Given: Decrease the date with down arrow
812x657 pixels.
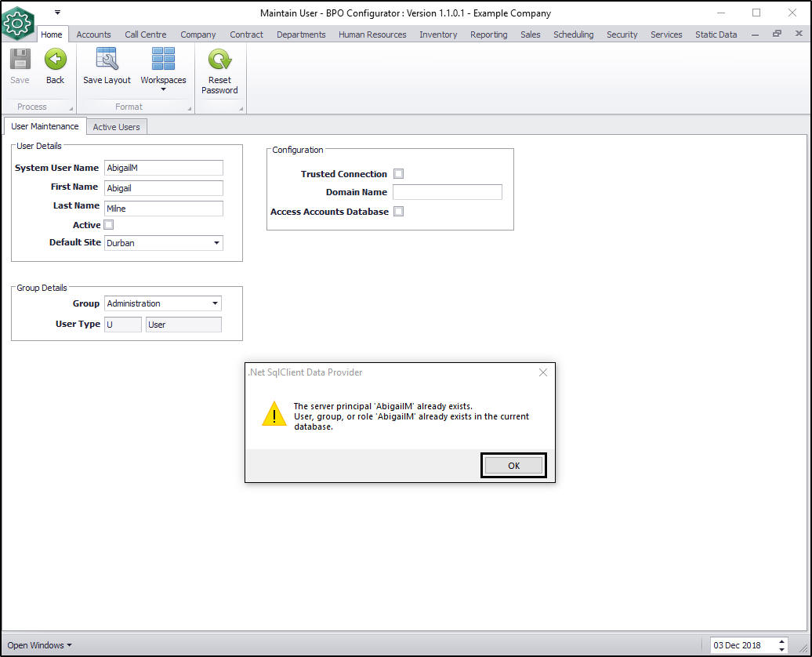Looking at the screenshot, I should [782, 649].
